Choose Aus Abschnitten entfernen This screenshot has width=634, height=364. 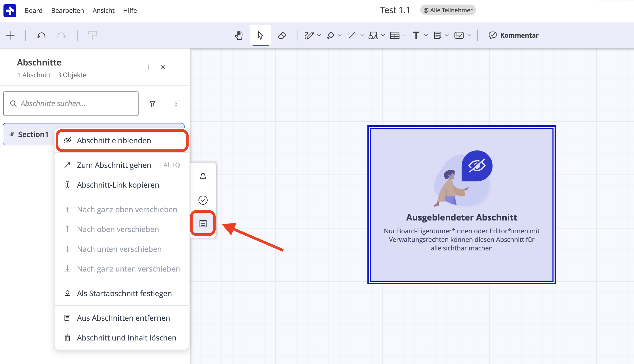point(122,318)
